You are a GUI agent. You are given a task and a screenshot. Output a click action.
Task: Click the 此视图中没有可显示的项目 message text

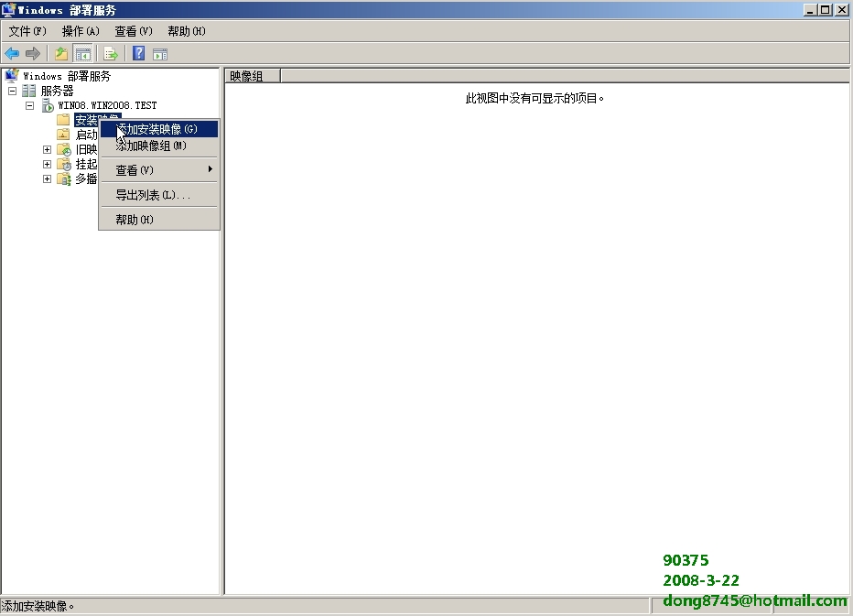(534, 98)
